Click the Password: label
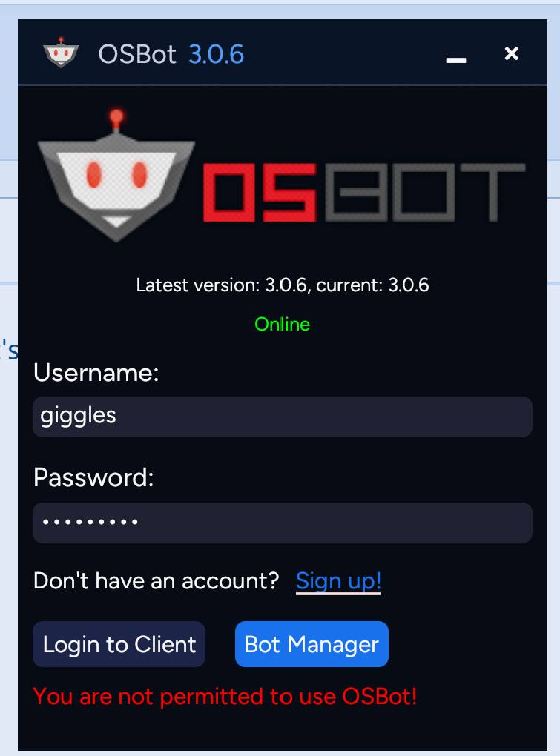 93,478
